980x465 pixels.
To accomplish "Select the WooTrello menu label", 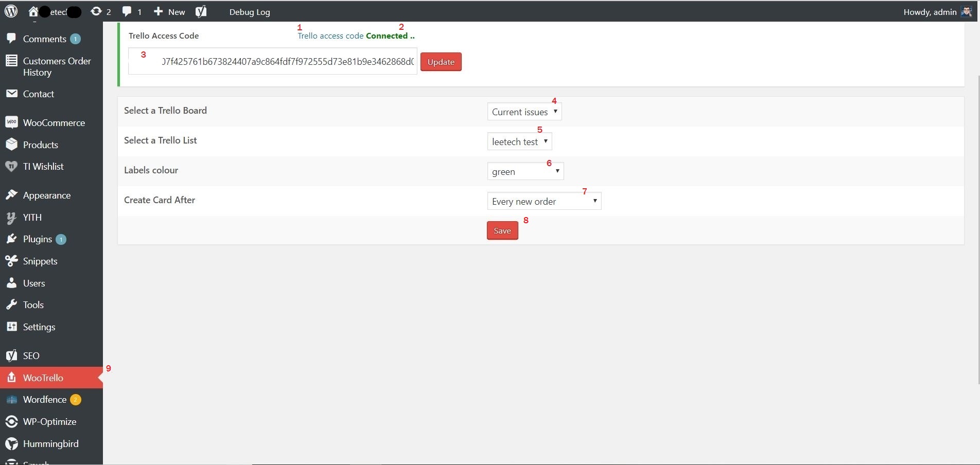I will click(x=43, y=378).
